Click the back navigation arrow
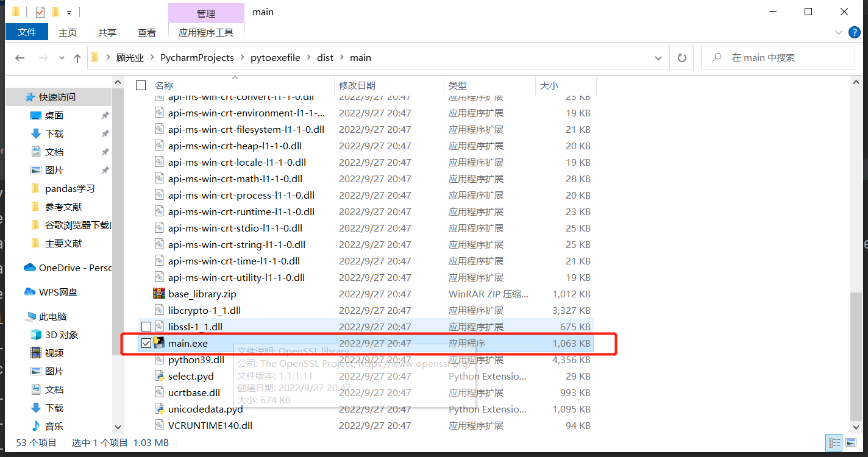 [20, 58]
